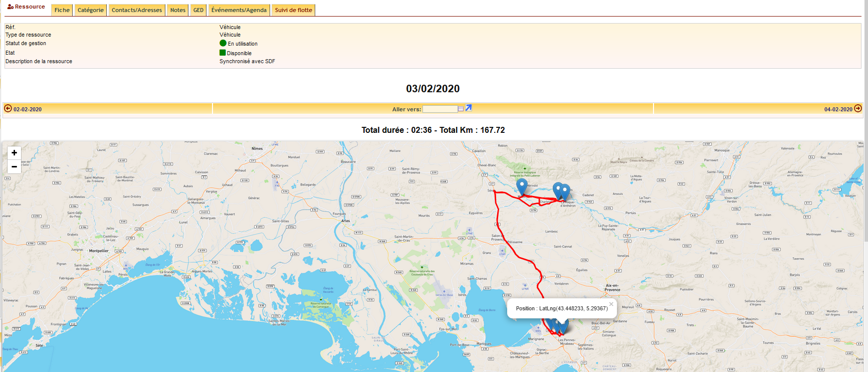This screenshot has height=372, width=868.
Task: Click the Istres map label
Action: (462, 295)
